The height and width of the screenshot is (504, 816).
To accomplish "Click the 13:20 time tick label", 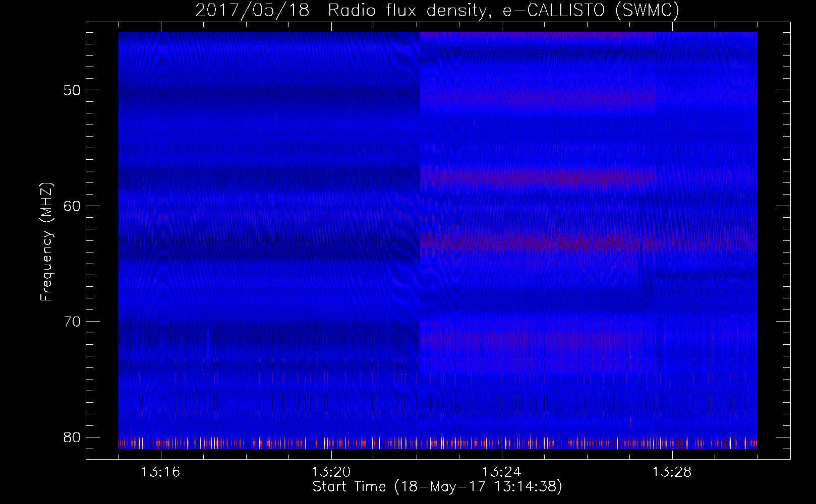I will (x=331, y=472).
